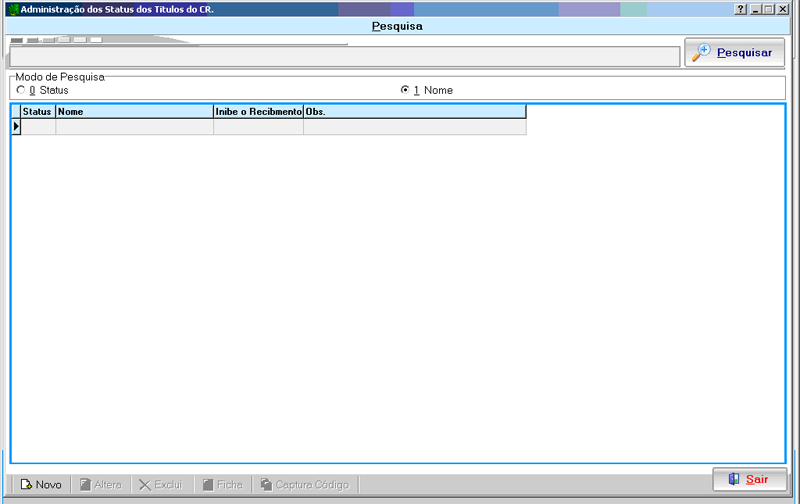Click the Novo new record button
The height and width of the screenshot is (504, 800).
coord(41,485)
